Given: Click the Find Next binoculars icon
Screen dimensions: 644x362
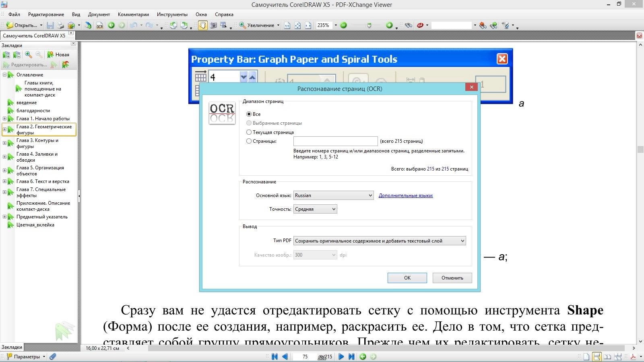Looking at the screenshot, I should (493, 25).
